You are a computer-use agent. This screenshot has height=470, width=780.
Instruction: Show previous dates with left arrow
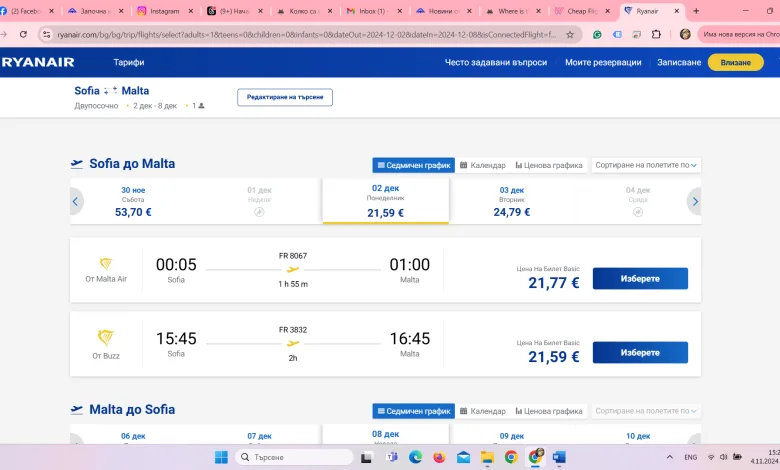(75, 202)
